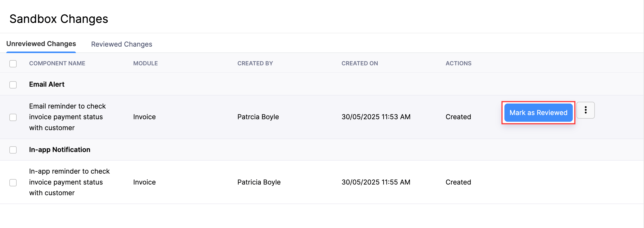Viewport: 644px width, 228px height.
Task: Check the In-app Notification group checkbox
Action: (13, 150)
